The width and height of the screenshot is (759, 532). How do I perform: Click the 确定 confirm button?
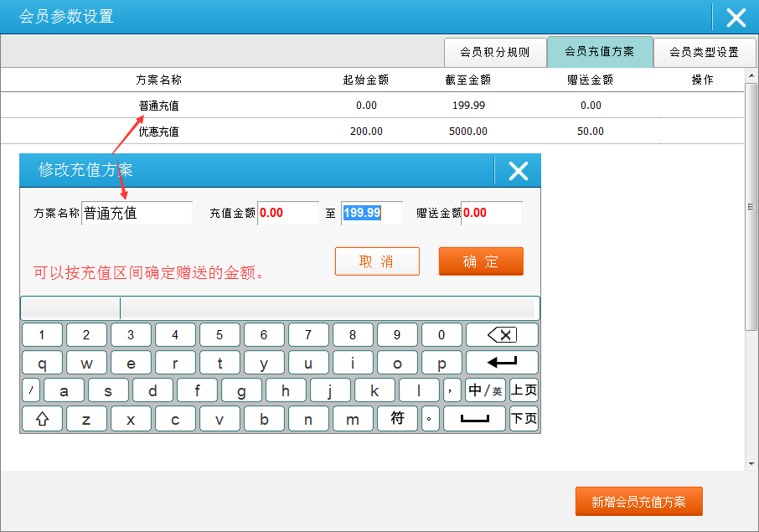(x=481, y=261)
